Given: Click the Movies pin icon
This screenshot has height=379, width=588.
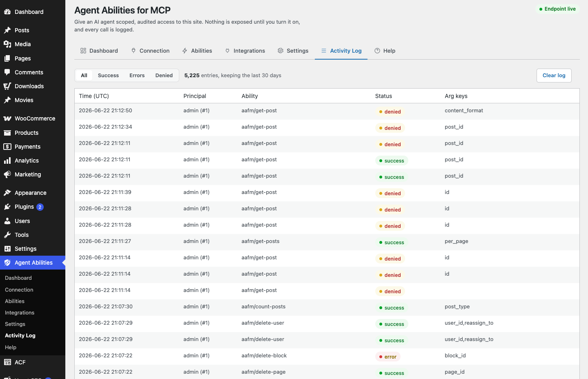Looking at the screenshot, I should point(7,100).
